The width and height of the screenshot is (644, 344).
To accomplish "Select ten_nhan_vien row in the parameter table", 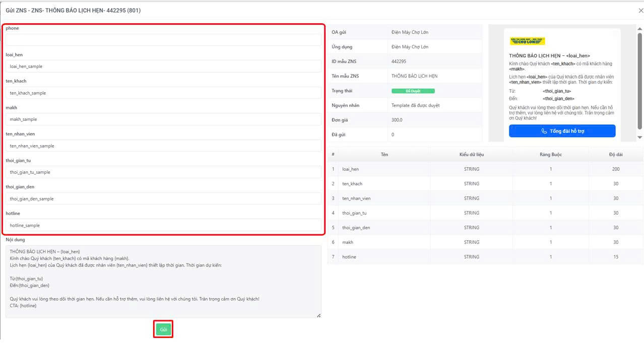I will [x=485, y=198].
